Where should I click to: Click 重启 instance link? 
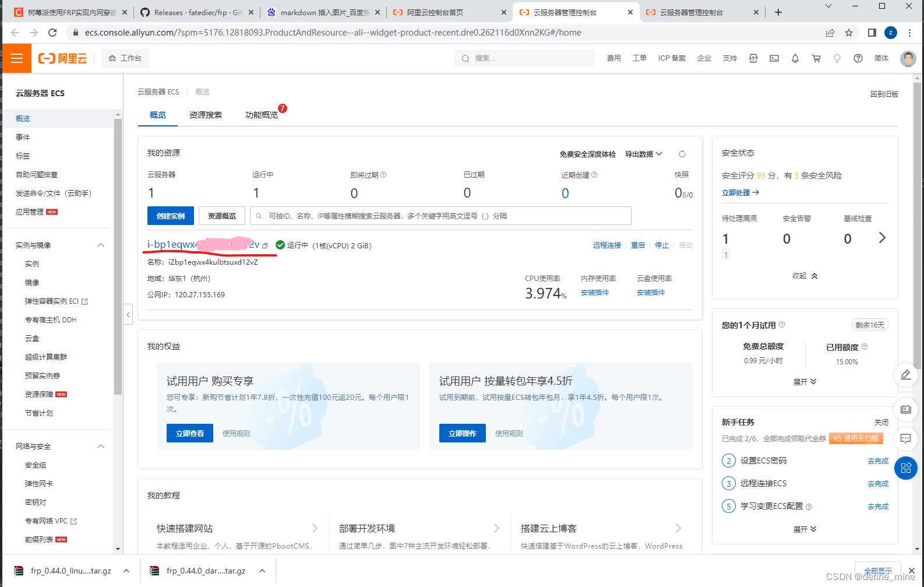click(x=638, y=245)
